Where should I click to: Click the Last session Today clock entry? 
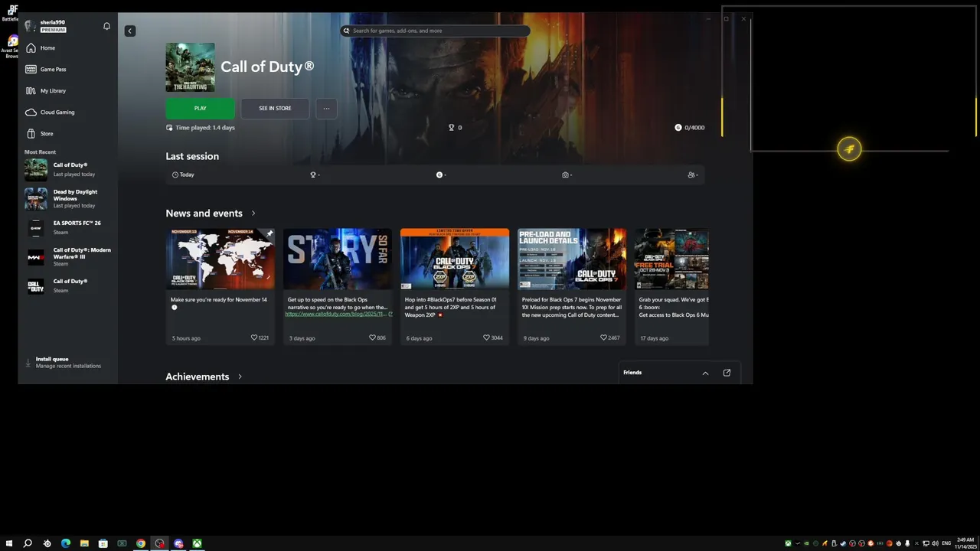click(183, 174)
